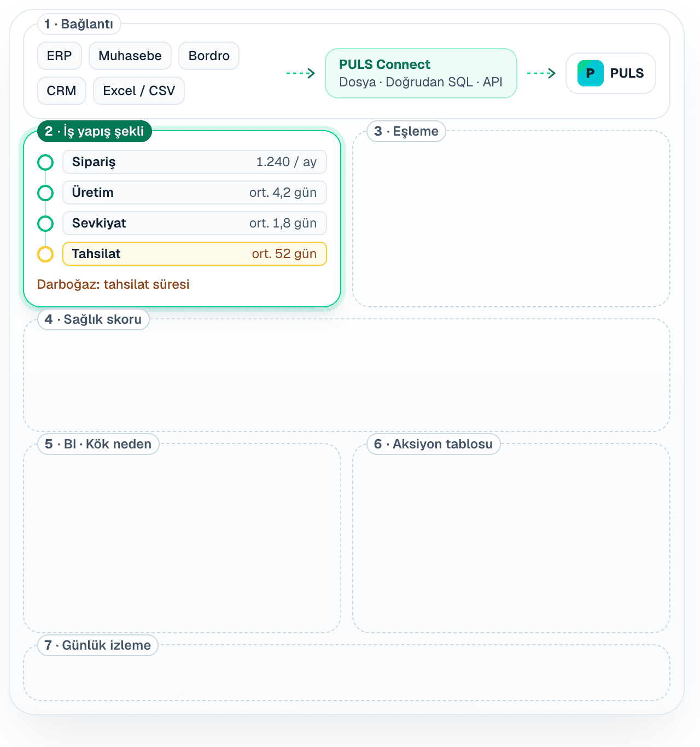Open step "1 · Bağlantı" label
Screen dimensions: 700x747
(79, 24)
